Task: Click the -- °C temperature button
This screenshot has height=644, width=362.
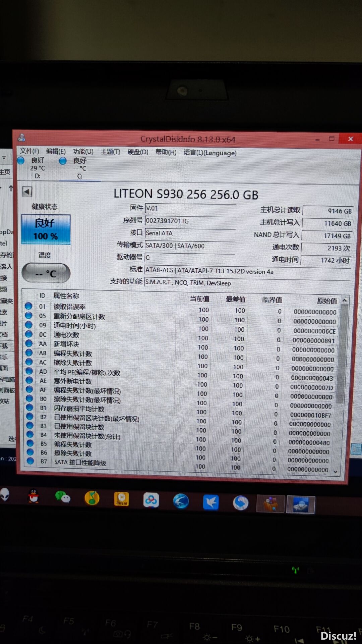Action: click(x=46, y=273)
